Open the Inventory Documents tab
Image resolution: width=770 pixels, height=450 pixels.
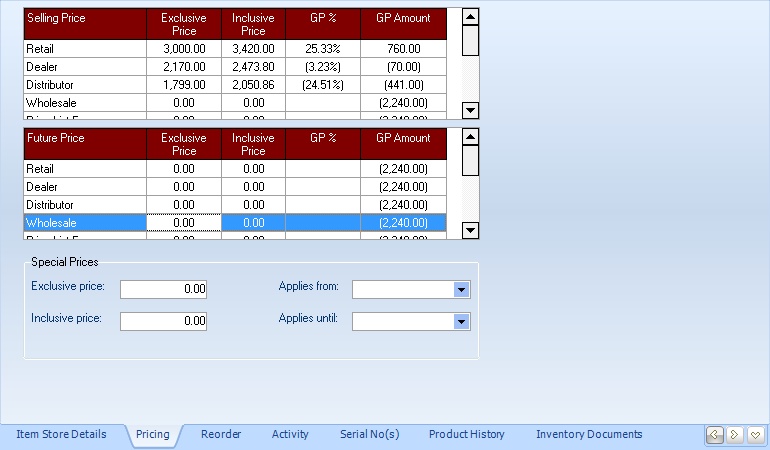click(589, 435)
